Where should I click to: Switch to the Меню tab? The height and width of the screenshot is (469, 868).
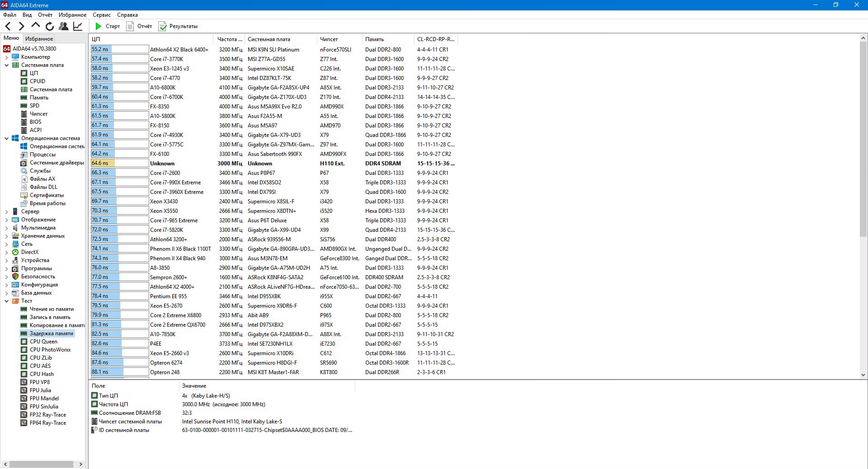click(11, 38)
